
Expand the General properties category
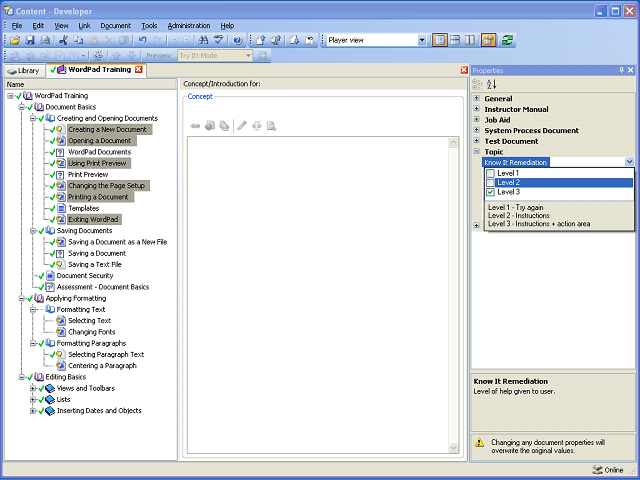point(476,98)
